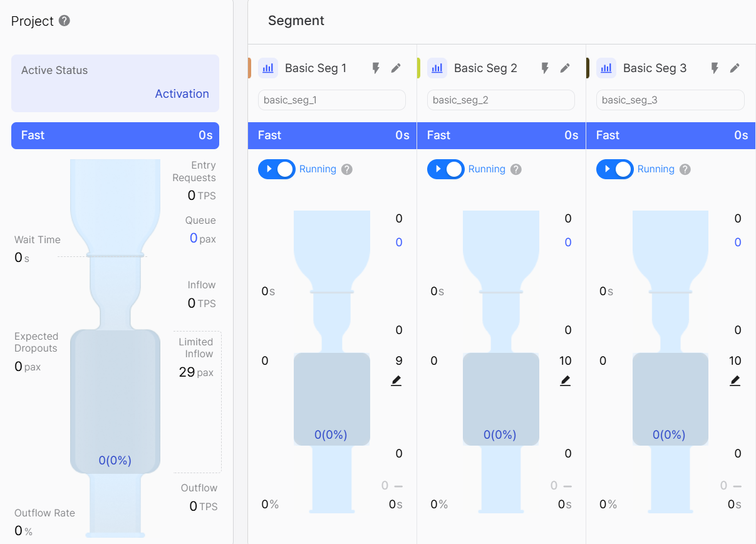The image size is (756, 544).
Task: Click lightning bolt icon for Basic Seg 2
Action: [x=545, y=68]
